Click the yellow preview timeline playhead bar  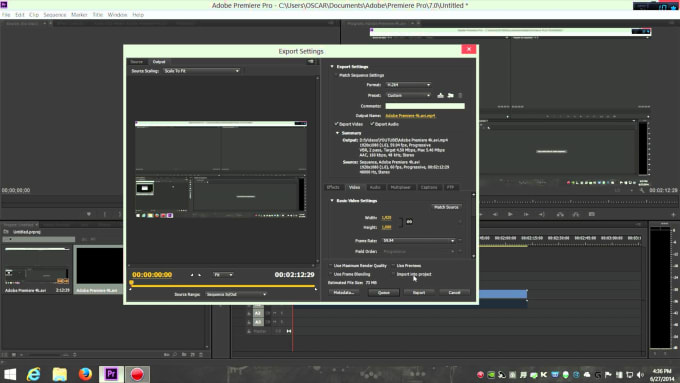223,286
